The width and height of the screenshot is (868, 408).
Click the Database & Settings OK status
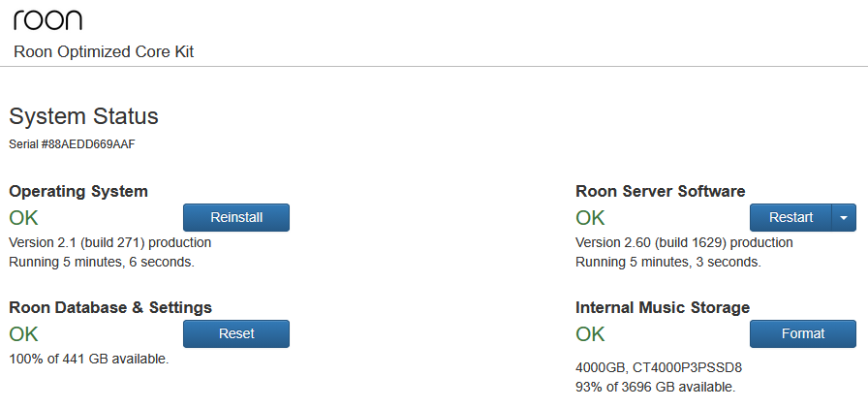point(23,334)
